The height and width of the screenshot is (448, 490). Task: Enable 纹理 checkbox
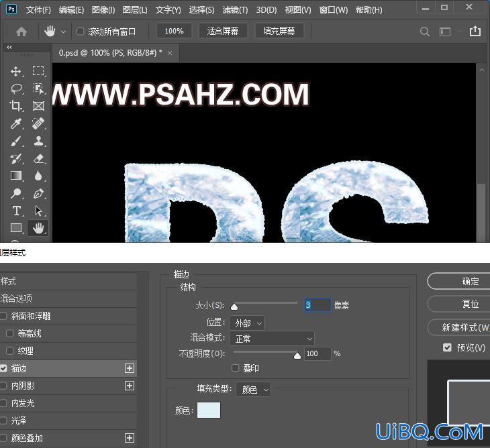coord(9,351)
